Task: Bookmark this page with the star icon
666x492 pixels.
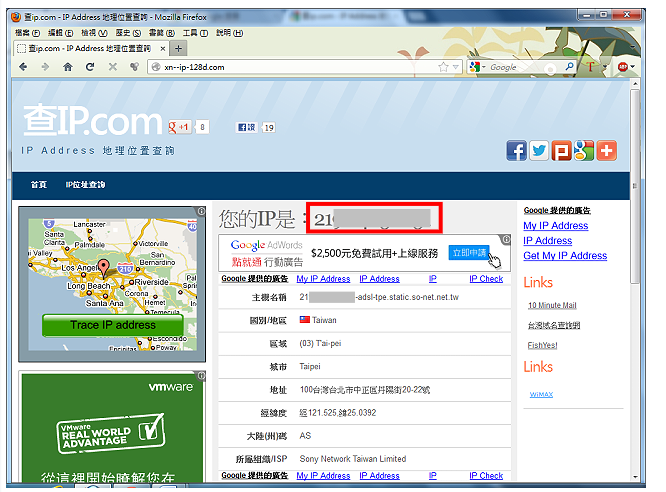Action: tap(443, 67)
